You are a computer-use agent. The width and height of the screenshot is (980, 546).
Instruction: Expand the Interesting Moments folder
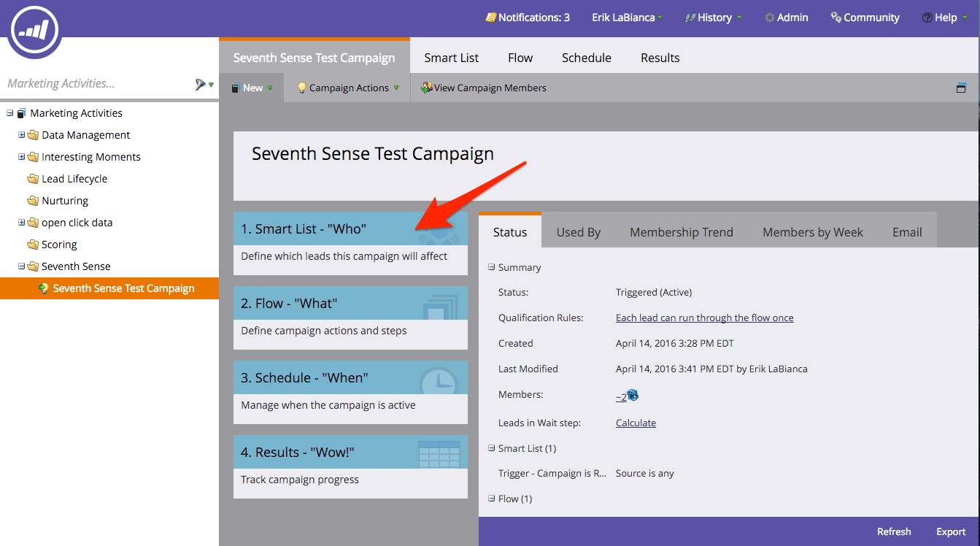[21, 157]
